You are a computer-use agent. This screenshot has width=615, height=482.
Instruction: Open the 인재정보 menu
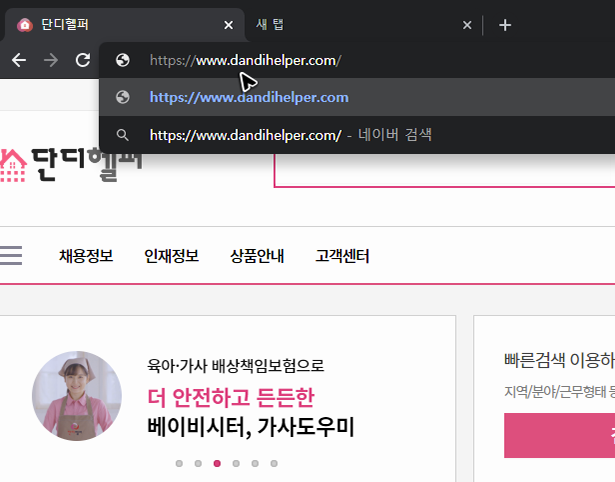click(171, 256)
